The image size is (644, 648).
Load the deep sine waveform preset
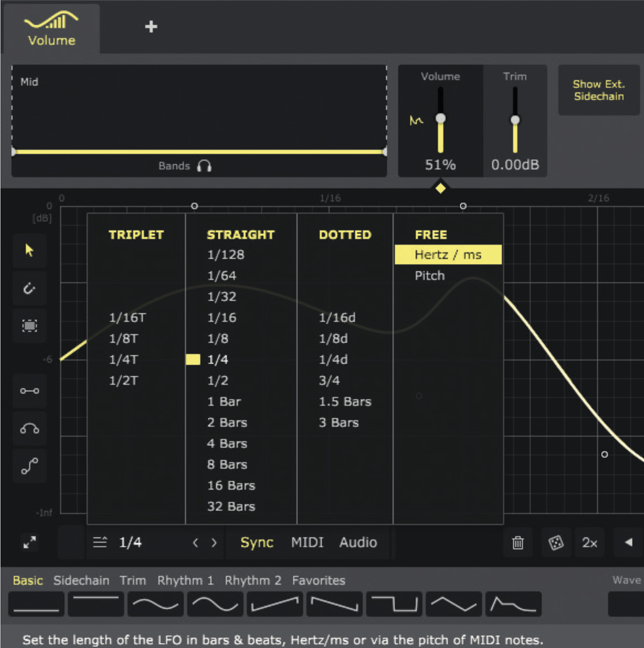[215, 604]
